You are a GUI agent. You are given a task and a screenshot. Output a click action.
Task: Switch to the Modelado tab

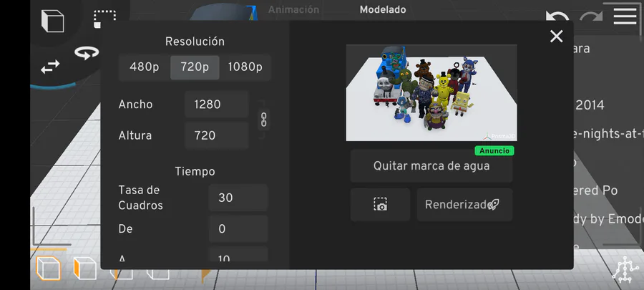(383, 9)
